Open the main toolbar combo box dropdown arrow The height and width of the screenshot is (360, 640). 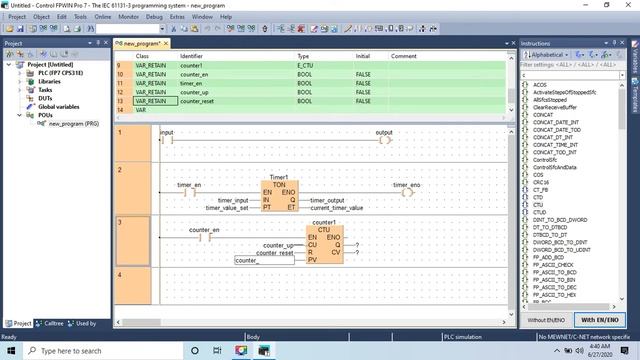coord(162,29)
